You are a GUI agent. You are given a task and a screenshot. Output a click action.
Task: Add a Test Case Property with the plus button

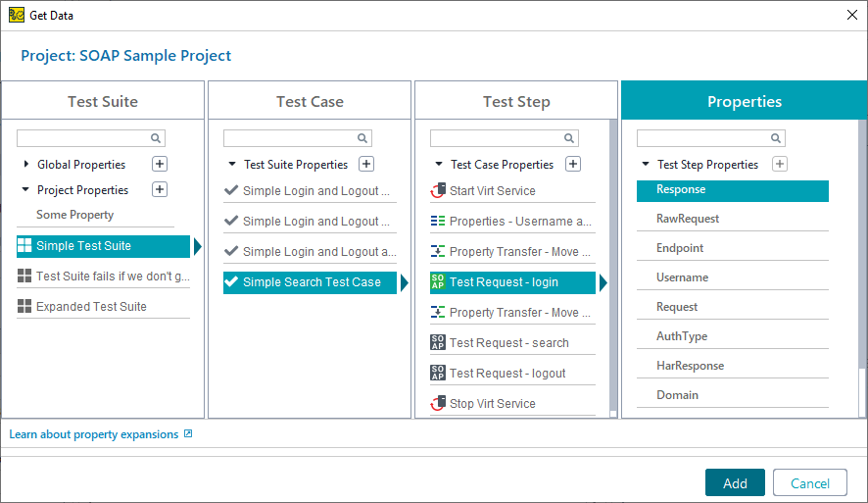pos(573,164)
